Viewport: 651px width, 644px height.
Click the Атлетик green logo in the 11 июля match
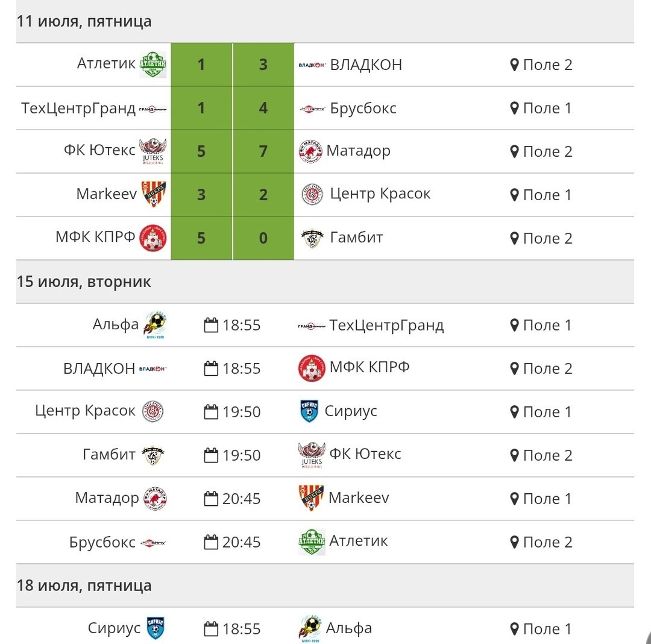pos(153,65)
